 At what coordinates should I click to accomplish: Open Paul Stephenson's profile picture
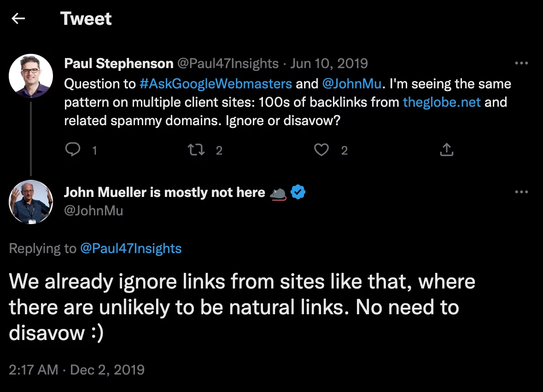click(x=31, y=76)
